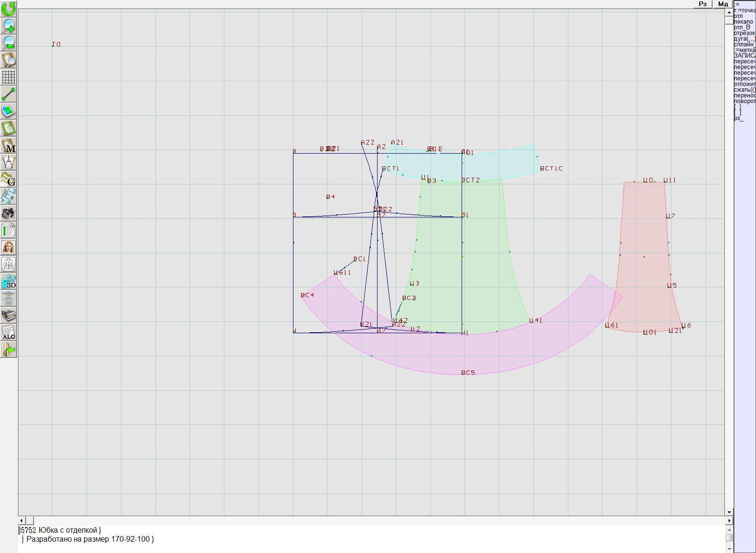
Task: Select 'лекало' in the command list
Action: click(x=744, y=22)
